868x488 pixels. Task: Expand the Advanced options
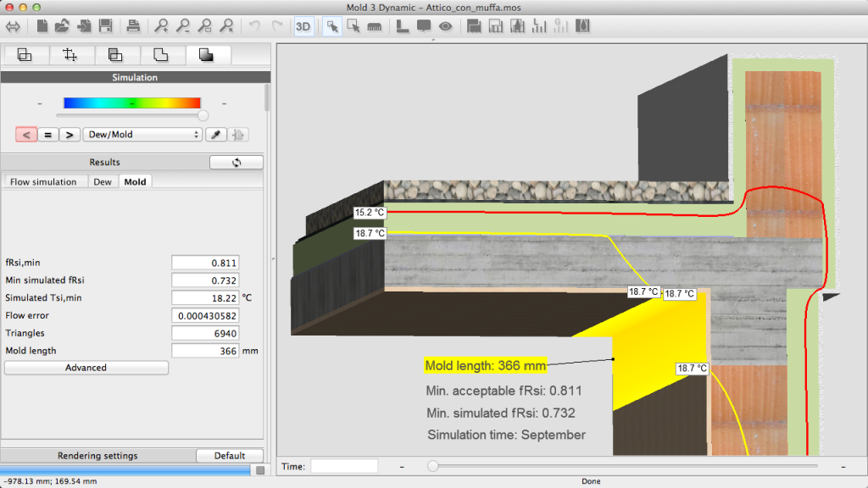[86, 368]
